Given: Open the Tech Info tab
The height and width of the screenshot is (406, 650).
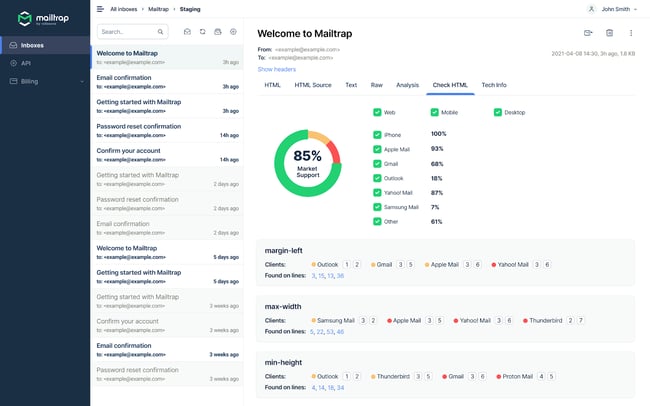Looking at the screenshot, I should click(494, 85).
